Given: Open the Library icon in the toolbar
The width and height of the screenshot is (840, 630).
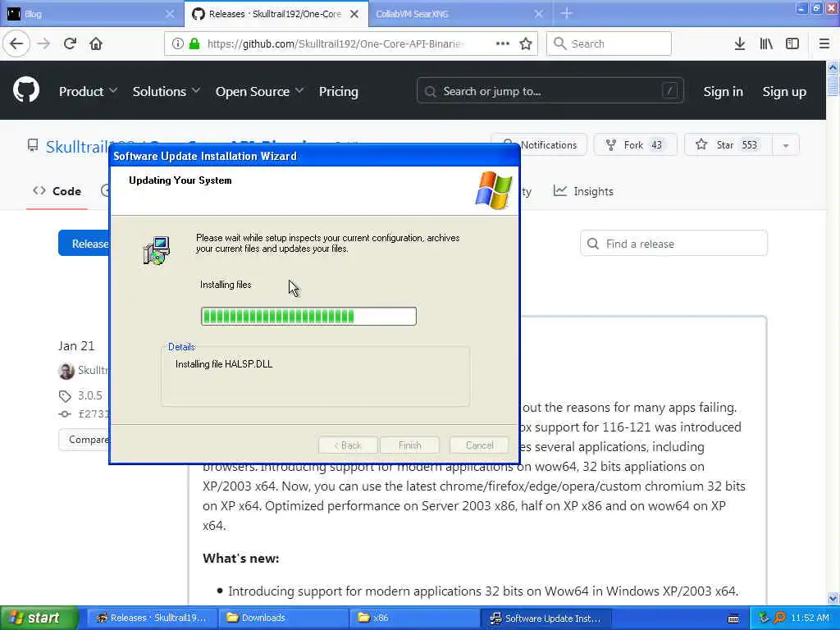Looking at the screenshot, I should (x=766, y=44).
